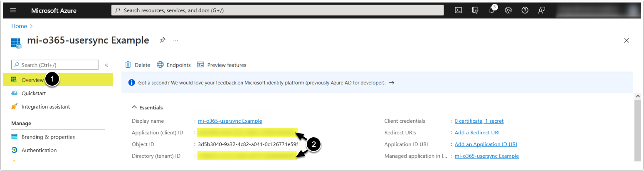
Task: Go to Integration assistant
Action: [x=45, y=107]
